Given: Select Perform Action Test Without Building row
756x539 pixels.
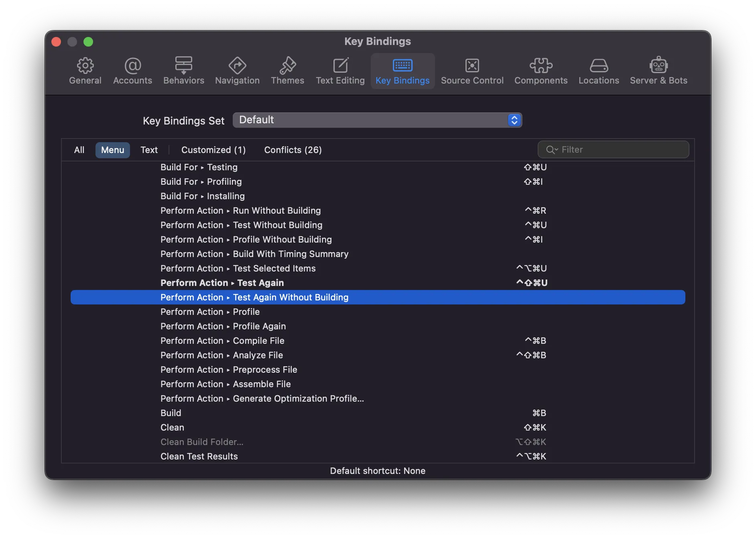Looking at the screenshot, I should tap(378, 225).
